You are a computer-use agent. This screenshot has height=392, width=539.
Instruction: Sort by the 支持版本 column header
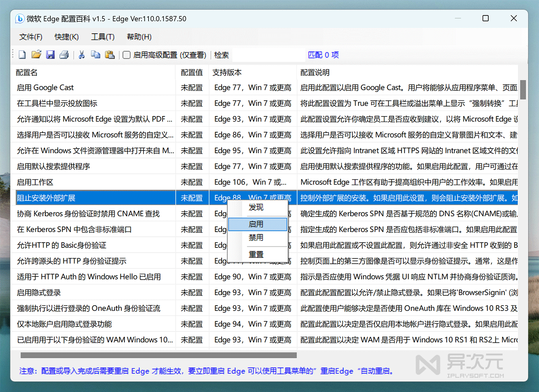pyautogui.click(x=253, y=72)
